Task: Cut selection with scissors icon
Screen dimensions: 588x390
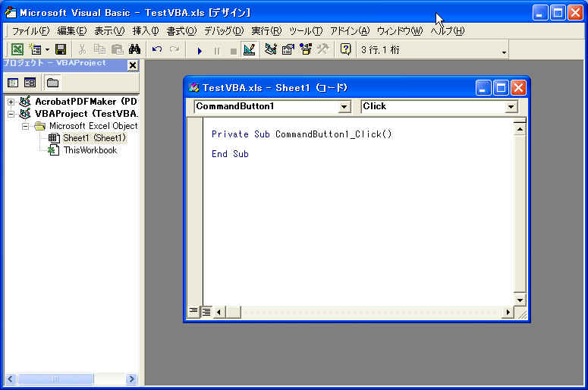Action: (x=82, y=49)
